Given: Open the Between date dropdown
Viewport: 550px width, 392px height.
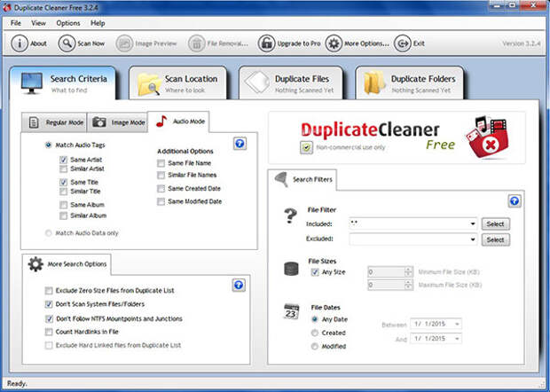Looking at the screenshot, I should pyautogui.click(x=457, y=324).
